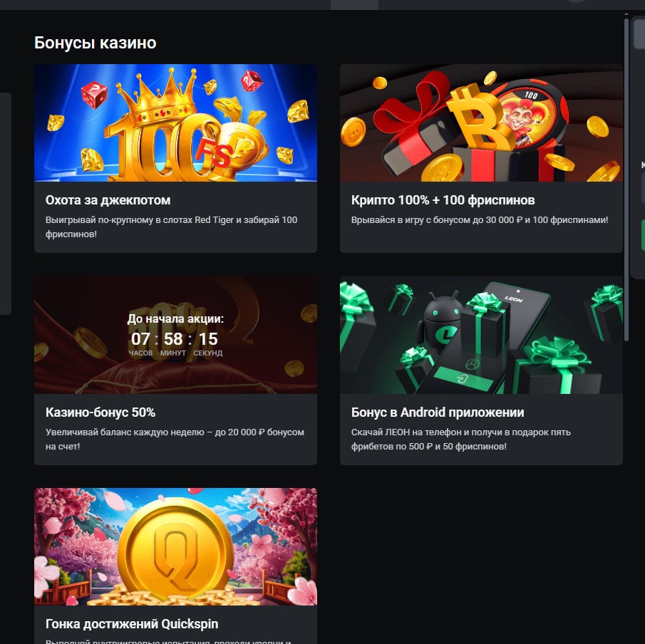Screen dimensions: 645x644
Task: Open the Гонка достижений Quickspin title
Action: coord(132,624)
